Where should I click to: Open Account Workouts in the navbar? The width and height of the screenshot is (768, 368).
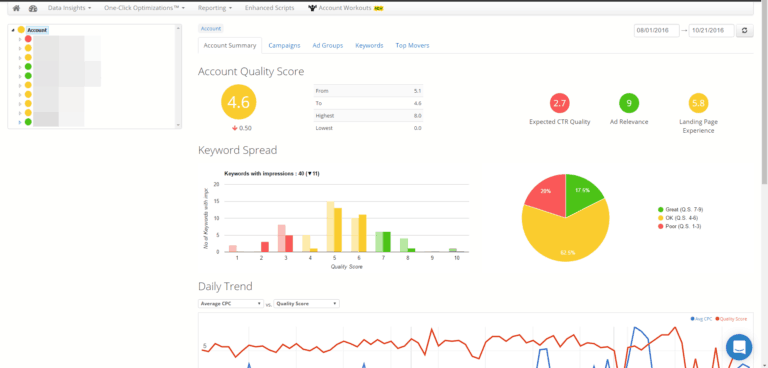tap(345, 8)
